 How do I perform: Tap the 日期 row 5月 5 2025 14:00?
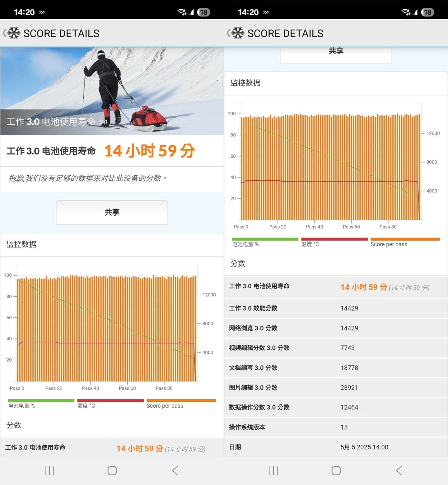point(336,447)
